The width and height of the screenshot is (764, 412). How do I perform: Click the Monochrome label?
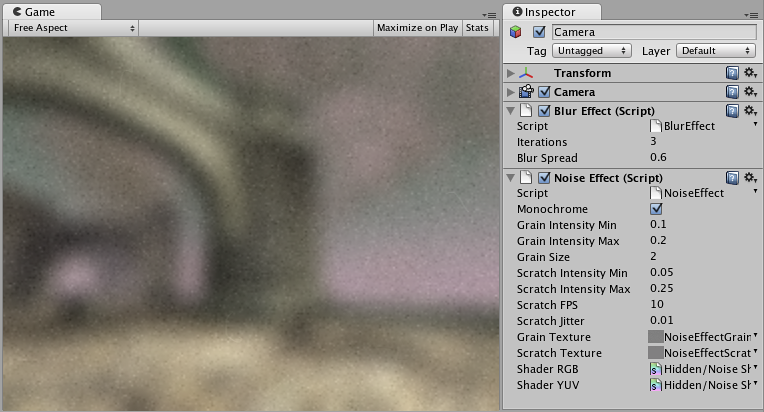[x=552, y=209]
